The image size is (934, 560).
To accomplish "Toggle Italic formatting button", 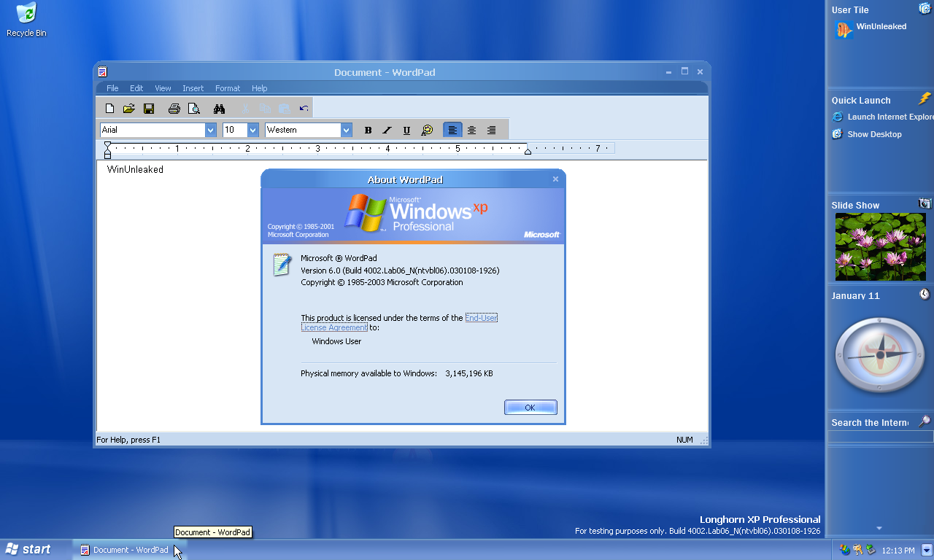I will click(x=387, y=130).
